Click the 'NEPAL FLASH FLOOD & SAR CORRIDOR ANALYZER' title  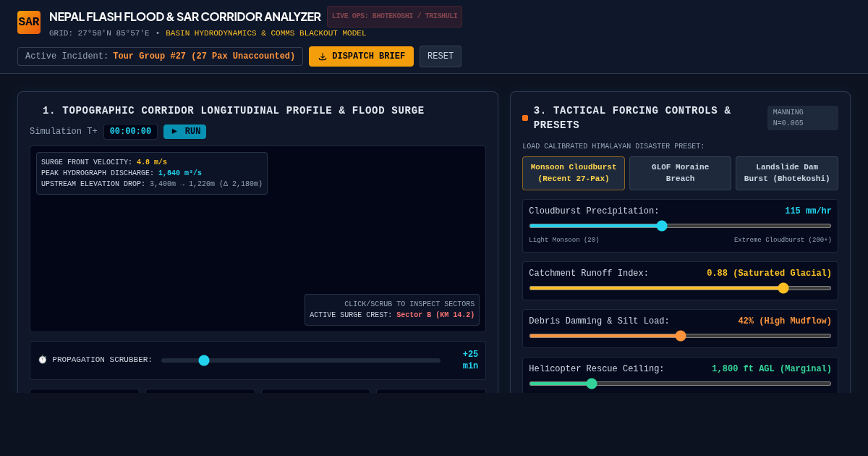click(x=185, y=17)
